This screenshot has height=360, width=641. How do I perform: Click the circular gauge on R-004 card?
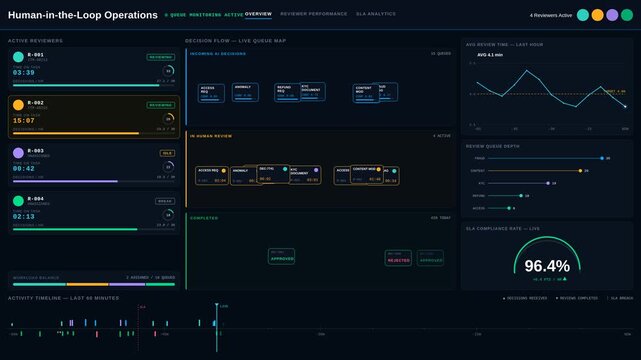click(168, 215)
